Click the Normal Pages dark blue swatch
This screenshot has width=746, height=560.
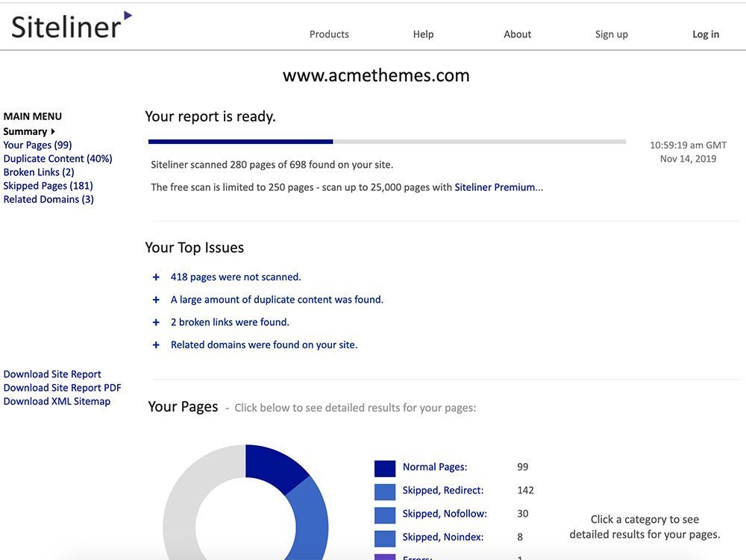coord(385,468)
